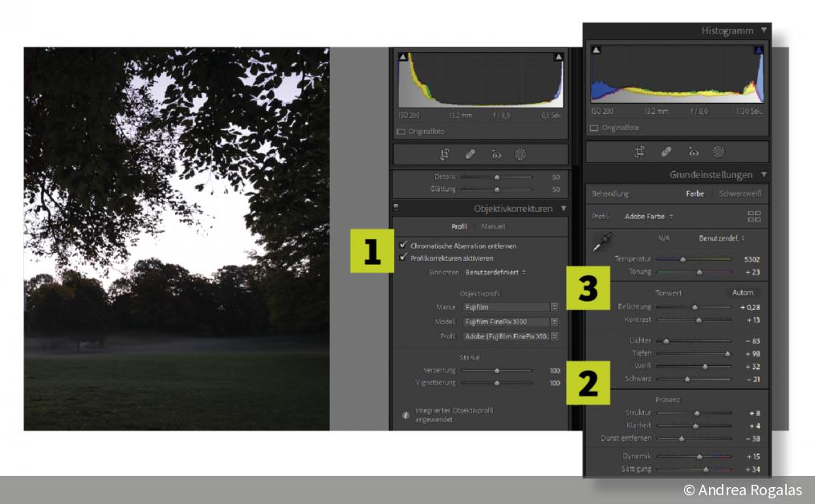
Task: Click the Belichtung slider handle
Action: coord(695,307)
